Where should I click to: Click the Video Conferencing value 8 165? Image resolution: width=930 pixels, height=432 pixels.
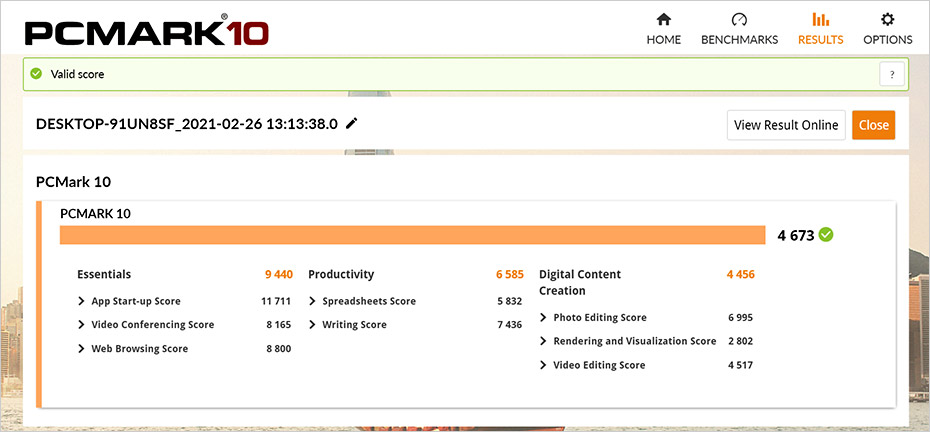(278, 325)
